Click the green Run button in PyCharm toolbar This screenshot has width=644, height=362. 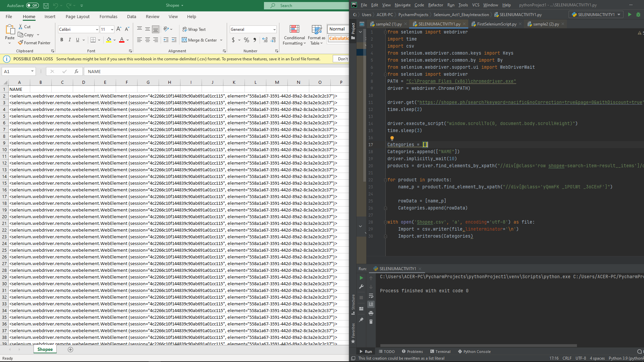[630, 14]
